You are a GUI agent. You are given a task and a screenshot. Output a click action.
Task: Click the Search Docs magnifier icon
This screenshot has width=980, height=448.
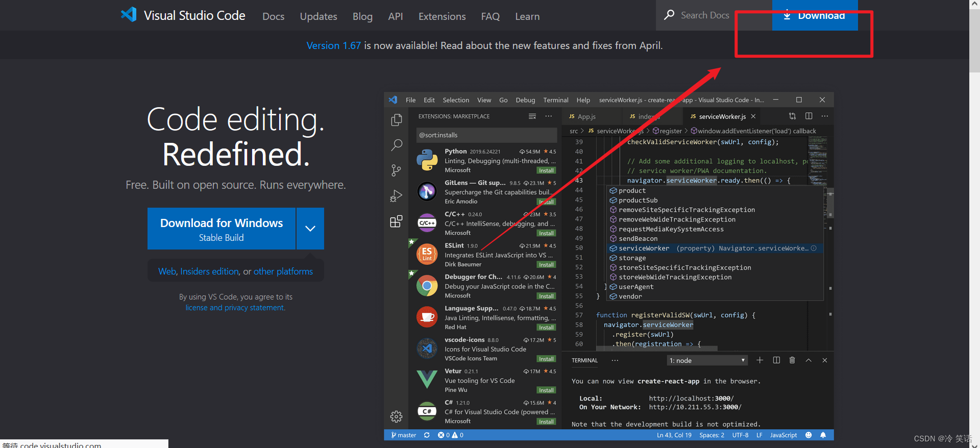click(x=669, y=15)
